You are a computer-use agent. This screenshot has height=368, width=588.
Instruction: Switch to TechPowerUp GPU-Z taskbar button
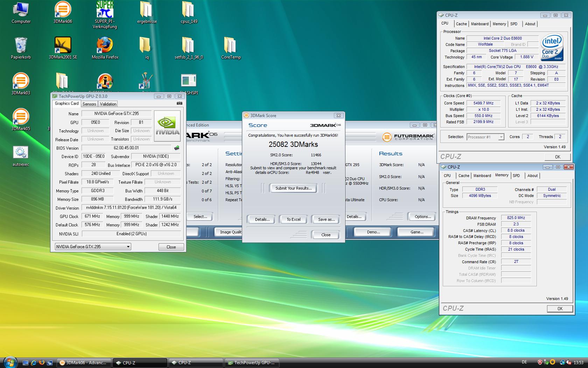252,363
